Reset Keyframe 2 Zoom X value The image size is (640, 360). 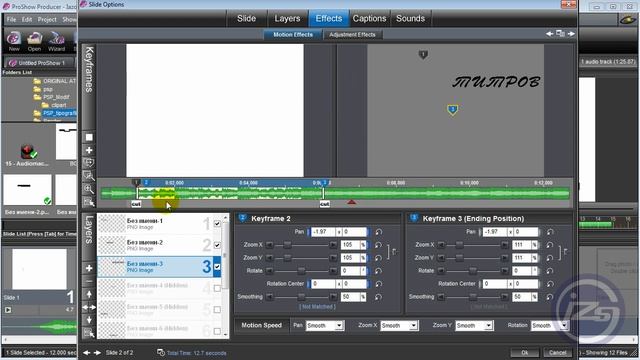point(378,245)
